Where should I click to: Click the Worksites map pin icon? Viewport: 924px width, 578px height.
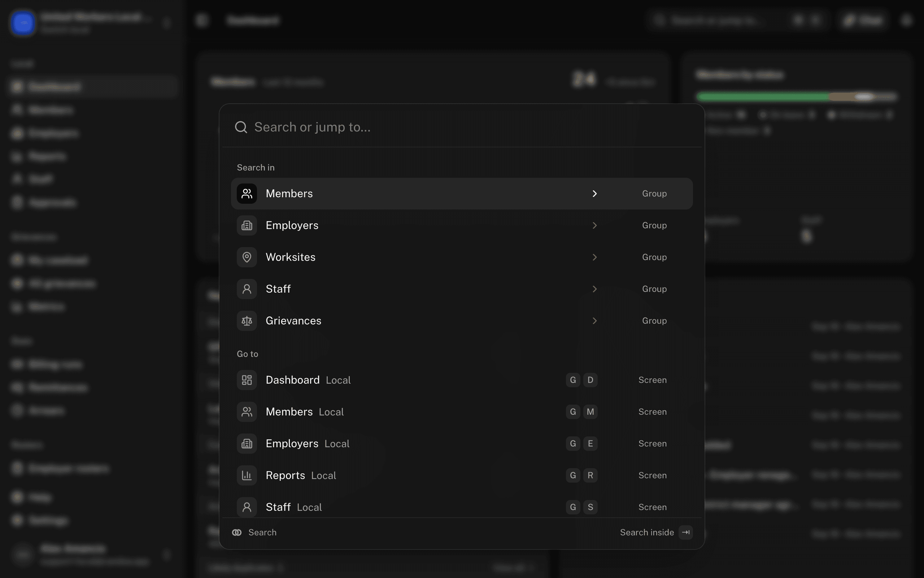(247, 257)
